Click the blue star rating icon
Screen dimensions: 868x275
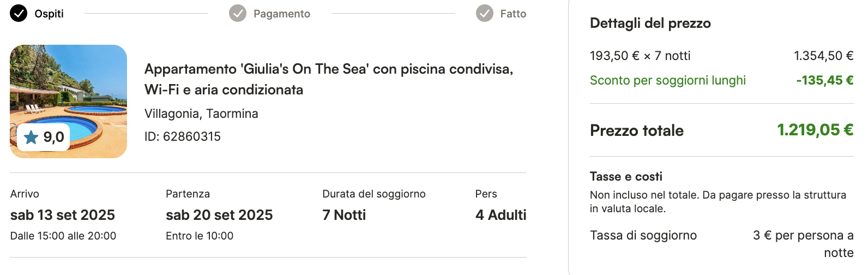pyautogui.click(x=31, y=137)
